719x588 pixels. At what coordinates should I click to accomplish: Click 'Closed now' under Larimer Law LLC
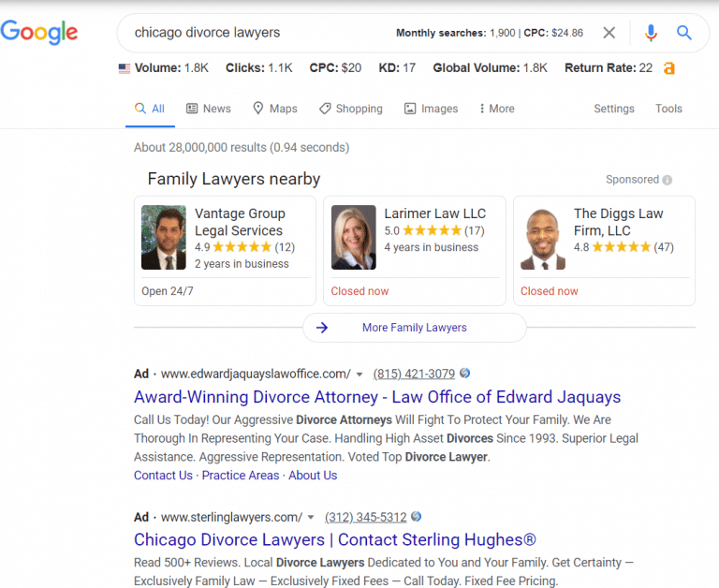pyautogui.click(x=359, y=291)
